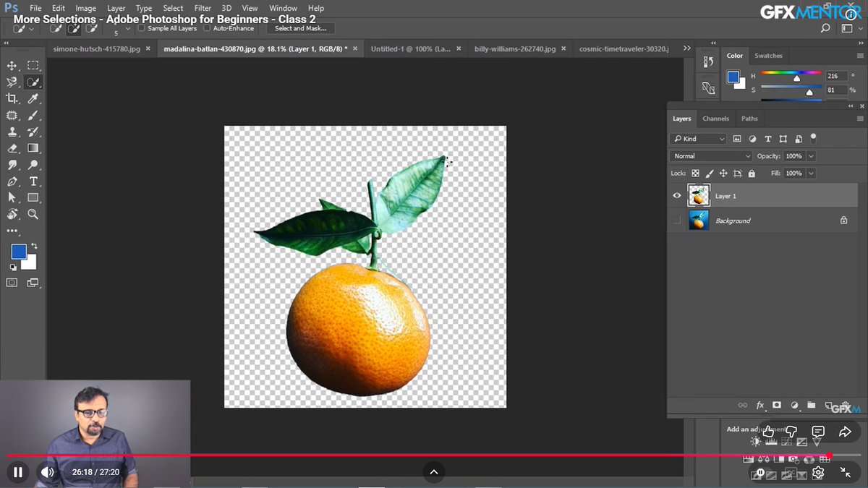This screenshot has height=488, width=868.
Task: Switch to the Channels tab
Action: point(715,119)
